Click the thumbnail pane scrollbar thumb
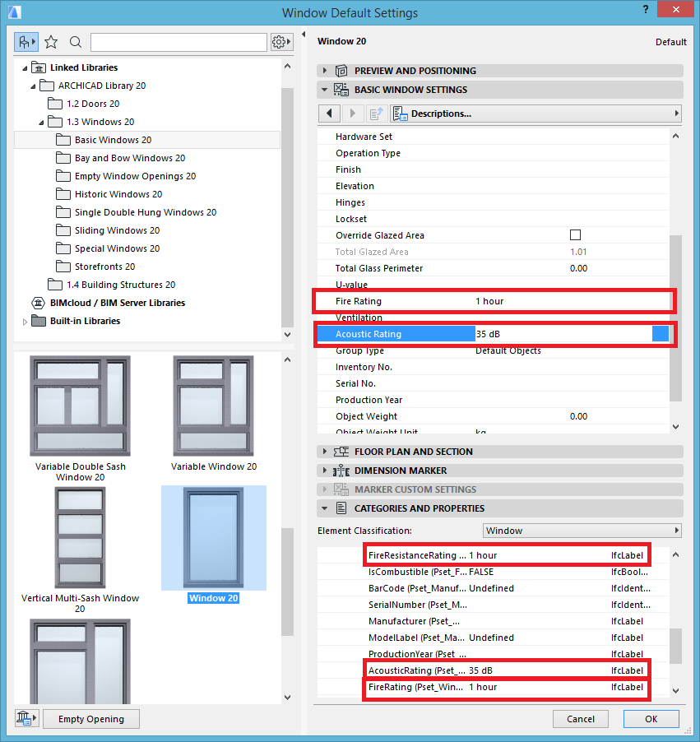The image size is (700, 742). click(287, 582)
